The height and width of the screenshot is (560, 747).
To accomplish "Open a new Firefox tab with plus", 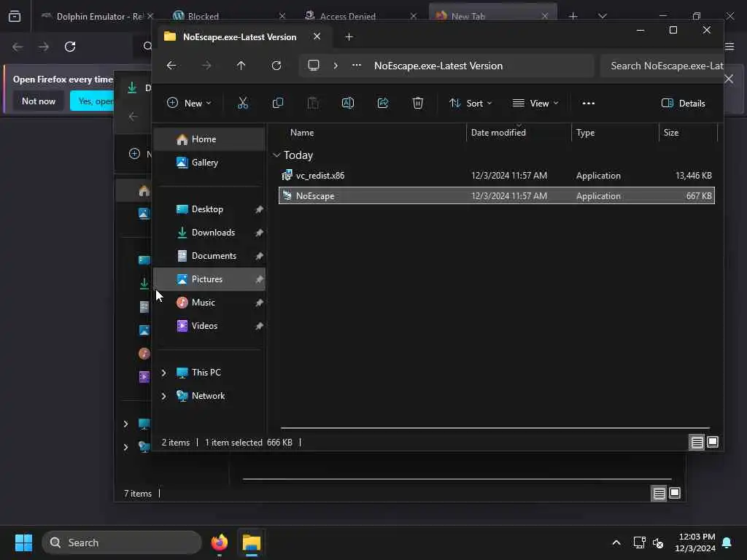I will [x=573, y=16].
